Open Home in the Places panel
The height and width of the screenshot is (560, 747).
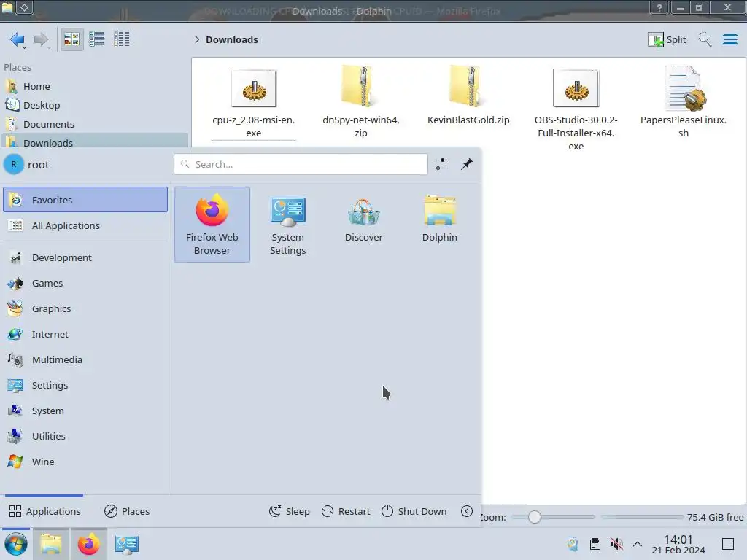(x=94, y=86)
